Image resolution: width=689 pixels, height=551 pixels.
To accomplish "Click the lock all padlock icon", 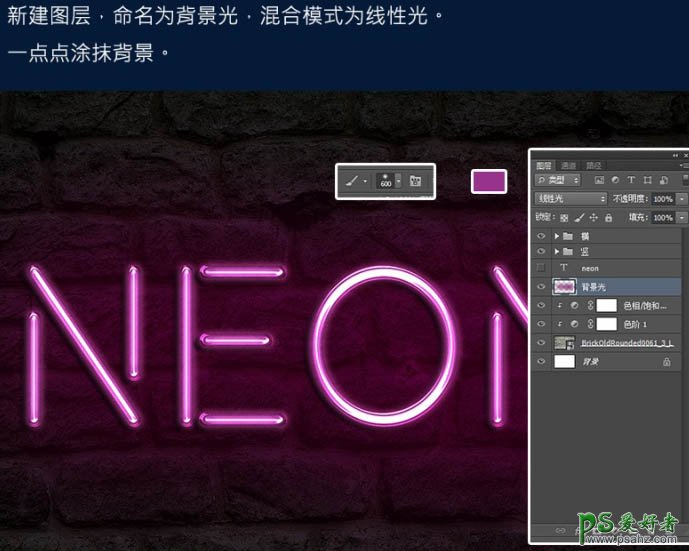I will tap(609, 217).
